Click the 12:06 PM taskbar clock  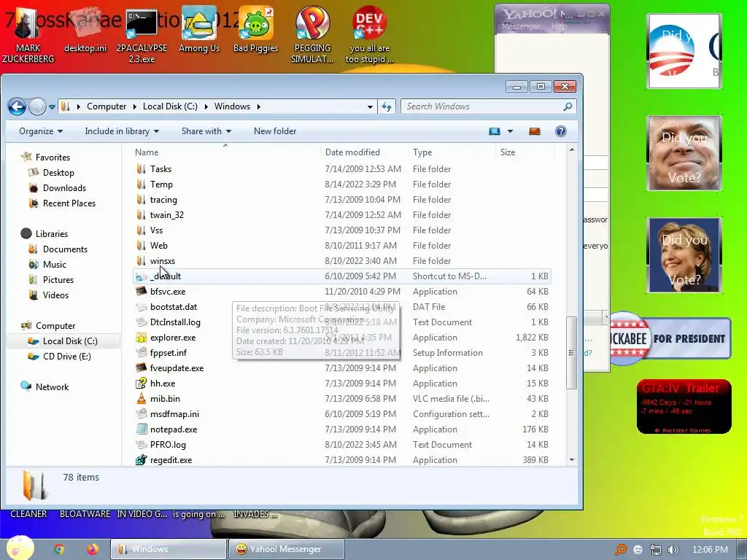coord(710,550)
